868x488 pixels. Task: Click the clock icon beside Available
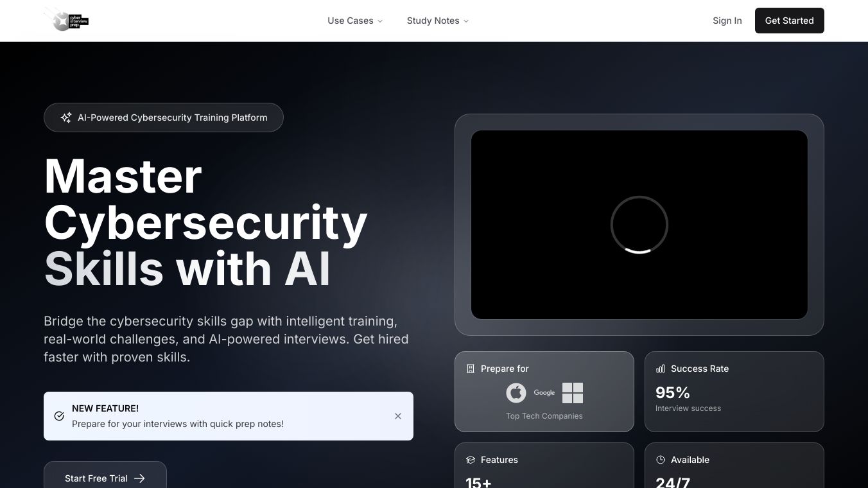click(x=661, y=460)
